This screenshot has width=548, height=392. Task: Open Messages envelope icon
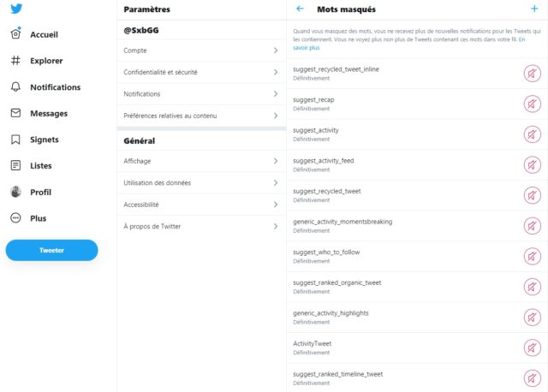click(15, 113)
